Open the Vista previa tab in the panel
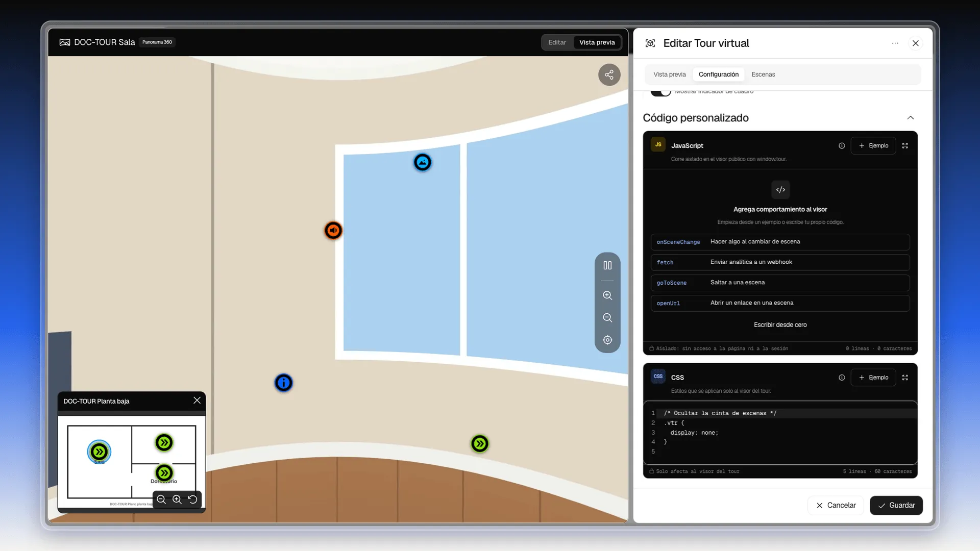The width and height of the screenshot is (980, 551). coord(670,74)
